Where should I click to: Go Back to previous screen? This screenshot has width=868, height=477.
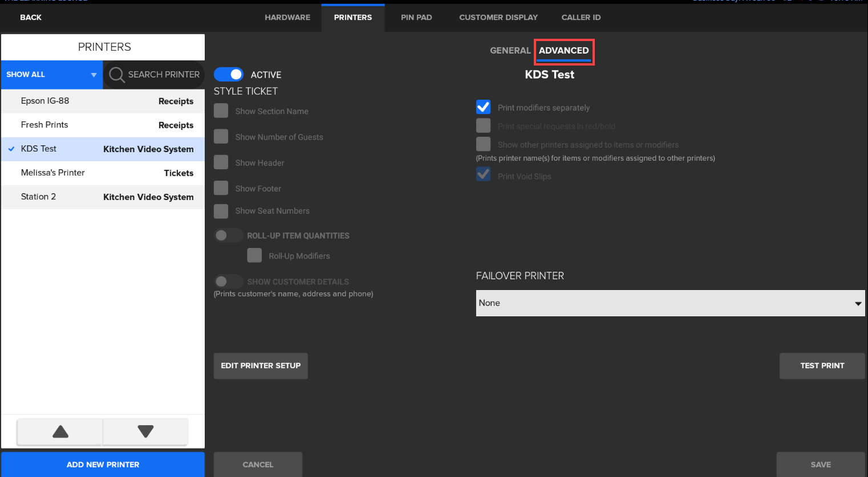pyautogui.click(x=31, y=18)
